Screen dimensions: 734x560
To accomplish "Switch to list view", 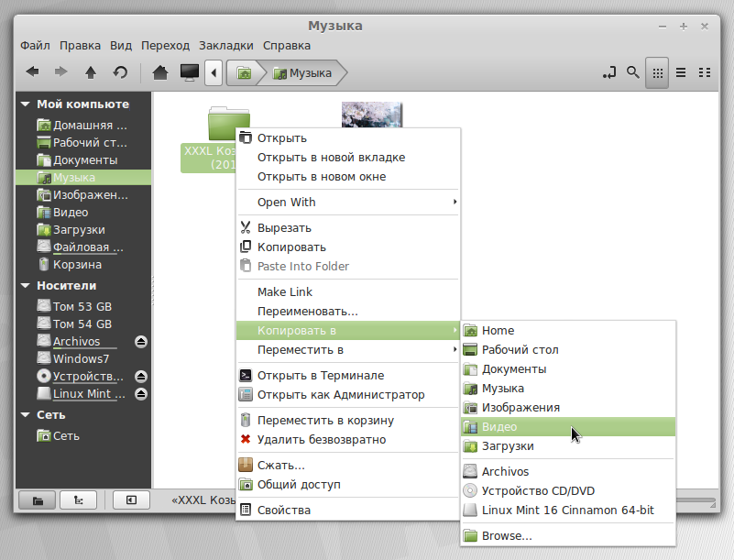I will pos(681,71).
